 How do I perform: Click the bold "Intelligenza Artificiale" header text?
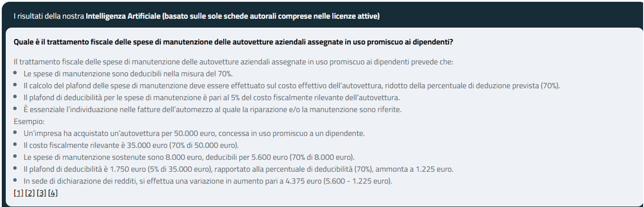pos(123,16)
